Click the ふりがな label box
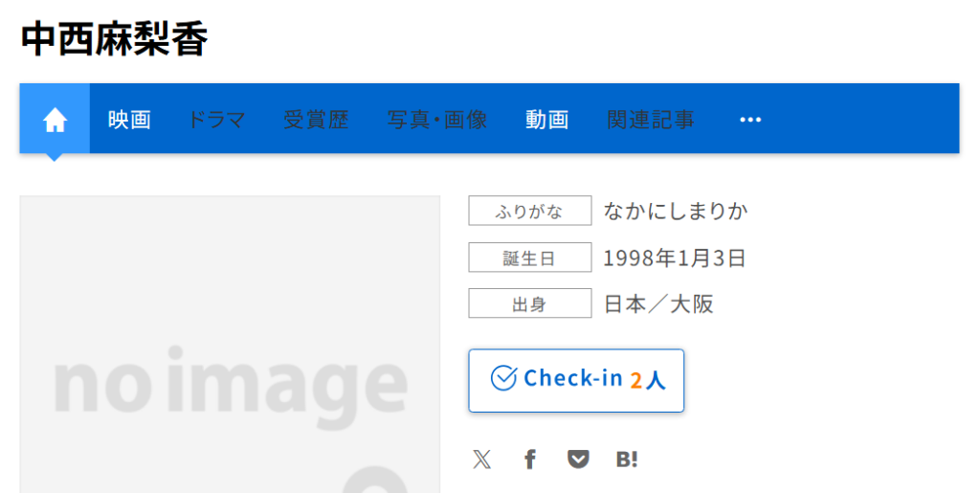Viewport: 980px width, 493px height. pos(530,211)
